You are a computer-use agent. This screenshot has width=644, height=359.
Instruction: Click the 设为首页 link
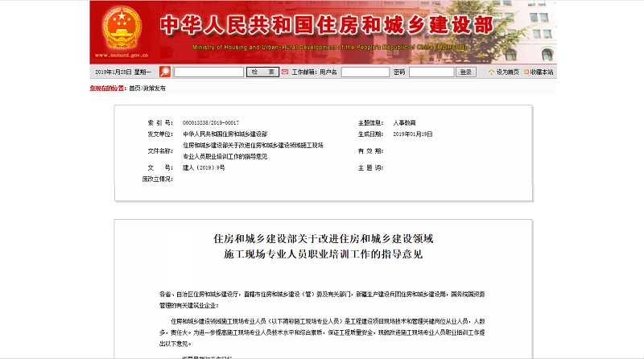click(x=507, y=72)
